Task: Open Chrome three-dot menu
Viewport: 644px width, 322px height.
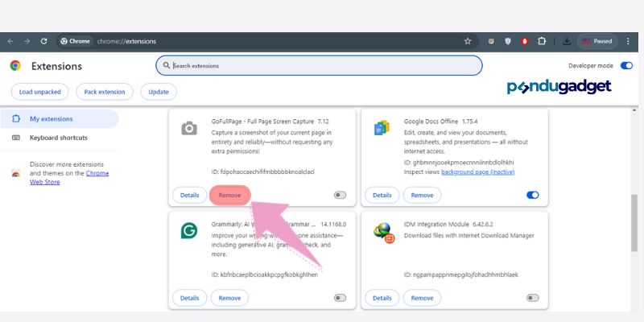Action: (x=628, y=41)
